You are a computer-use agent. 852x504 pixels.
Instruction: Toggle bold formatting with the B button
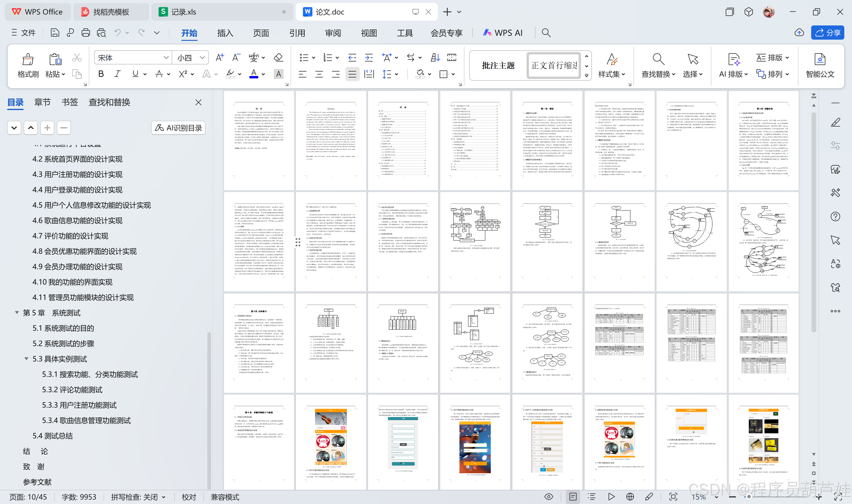pos(101,74)
